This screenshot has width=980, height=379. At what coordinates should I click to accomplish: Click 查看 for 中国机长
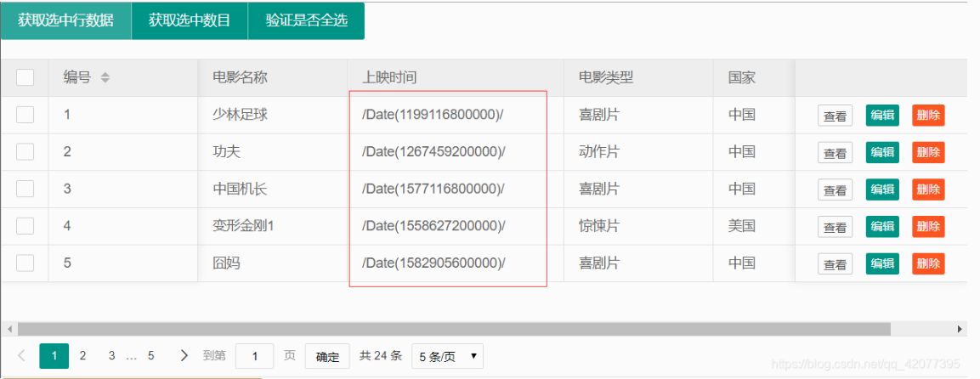click(x=835, y=189)
